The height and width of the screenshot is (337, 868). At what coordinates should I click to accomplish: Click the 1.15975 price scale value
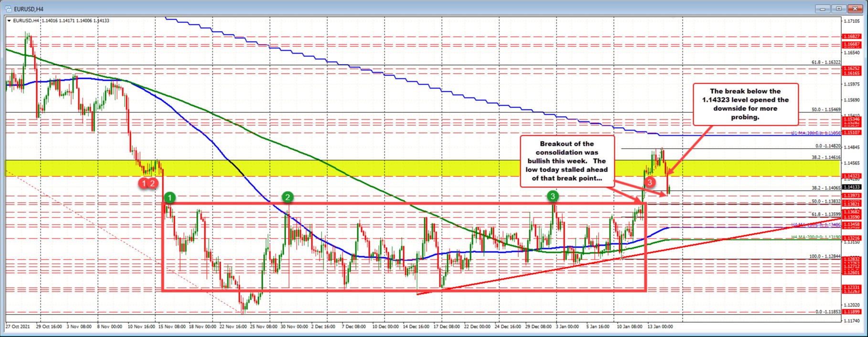(851, 84)
